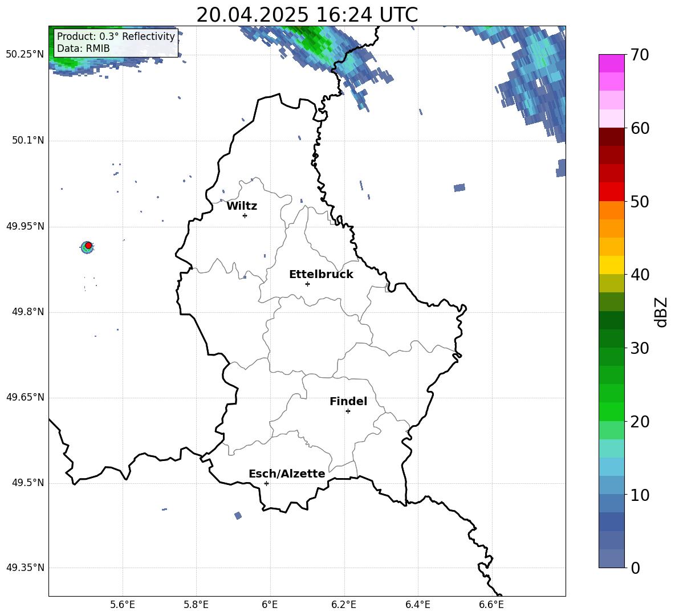Click the 50.1°N latitude tick label

pos(28,141)
